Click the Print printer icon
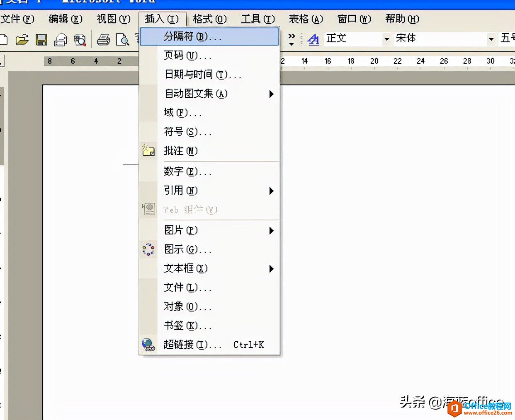This screenshot has height=420, width=515. [103, 40]
